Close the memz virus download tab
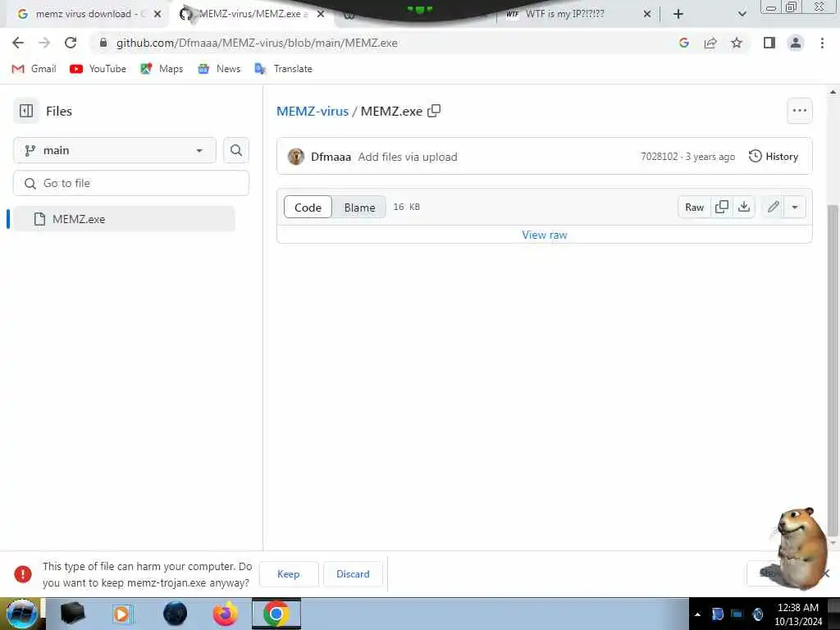 [x=157, y=14]
